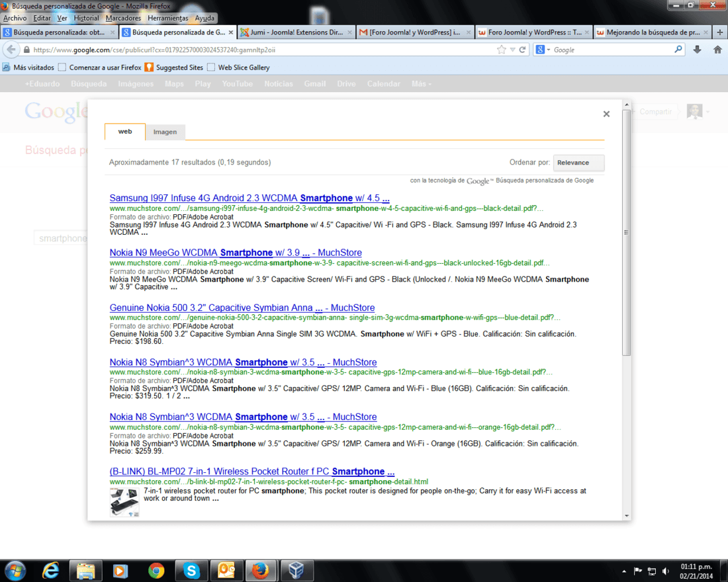This screenshot has height=582, width=728.
Task: Open the Nokia N8 Orange (16GB) result title
Action: 243,417
